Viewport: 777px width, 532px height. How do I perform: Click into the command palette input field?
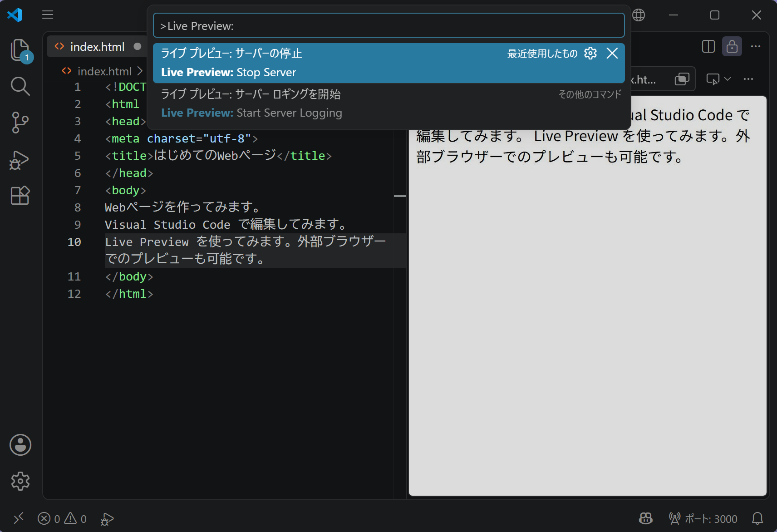click(389, 25)
